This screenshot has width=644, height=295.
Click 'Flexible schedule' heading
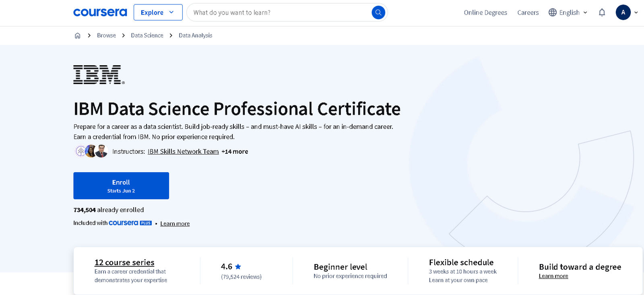(461, 262)
